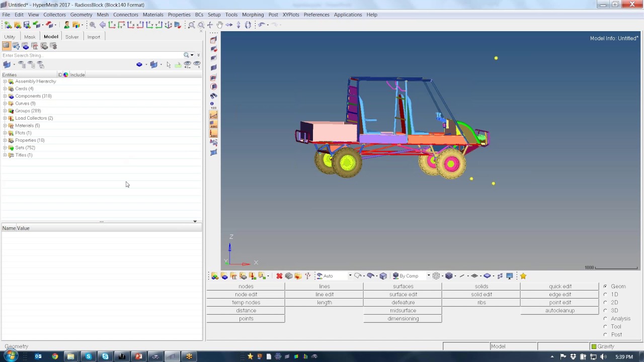Open the Mesh menu
The image size is (644, 362).
pos(103,15)
